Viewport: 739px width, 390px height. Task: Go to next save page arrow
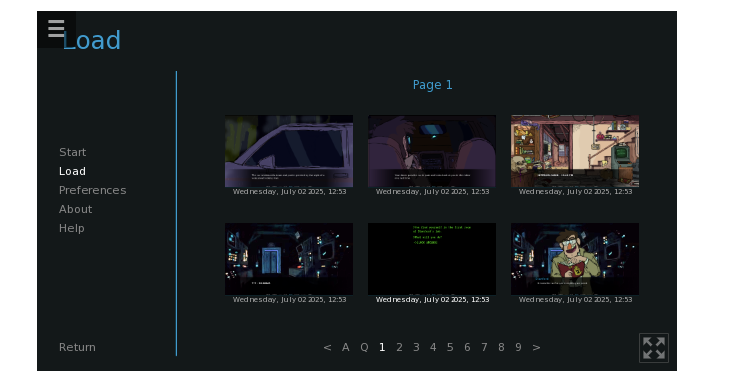(x=536, y=348)
